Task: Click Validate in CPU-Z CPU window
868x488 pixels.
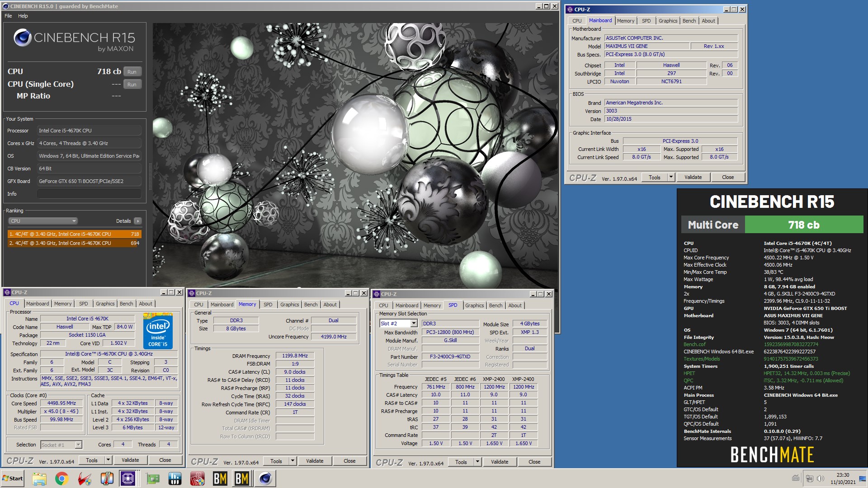Action: pyautogui.click(x=130, y=460)
